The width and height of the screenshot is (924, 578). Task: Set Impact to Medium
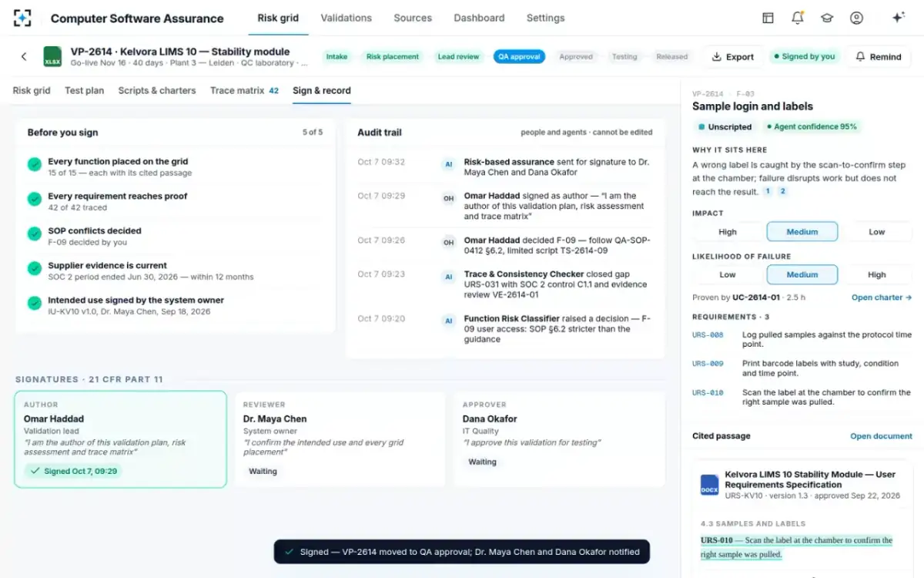(802, 231)
